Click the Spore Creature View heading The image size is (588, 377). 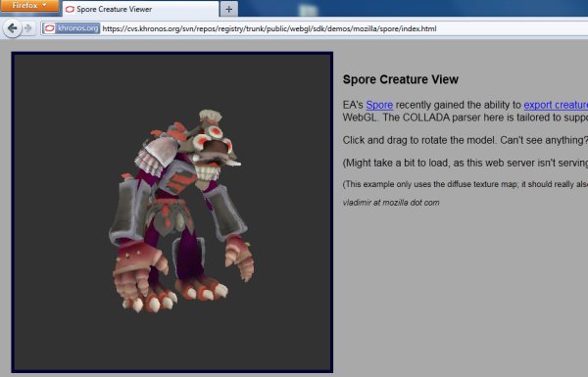[401, 79]
